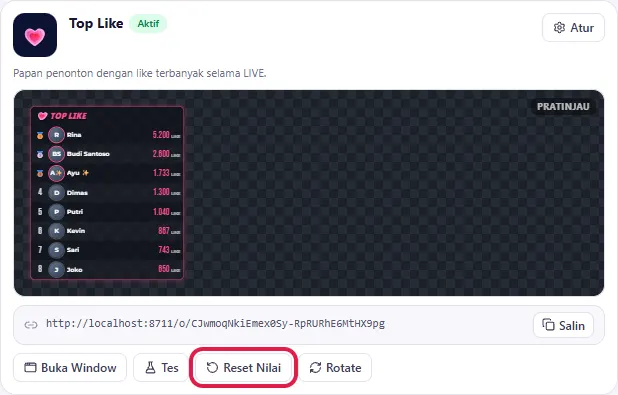The height and width of the screenshot is (395, 618).
Task: Click Putri's name in the leaderboard
Action: click(75, 212)
